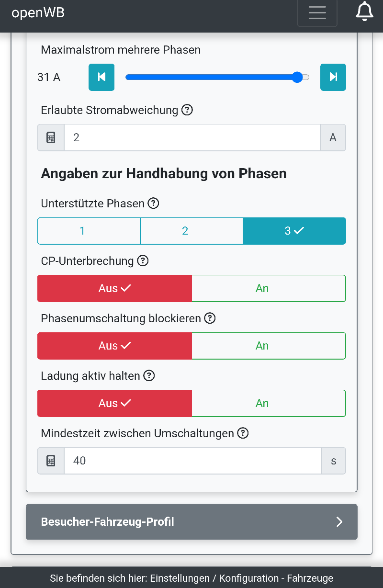The width and height of the screenshot is (383, 588).
Task: Select 3 supported phases
Action: [x=294, y=231]
